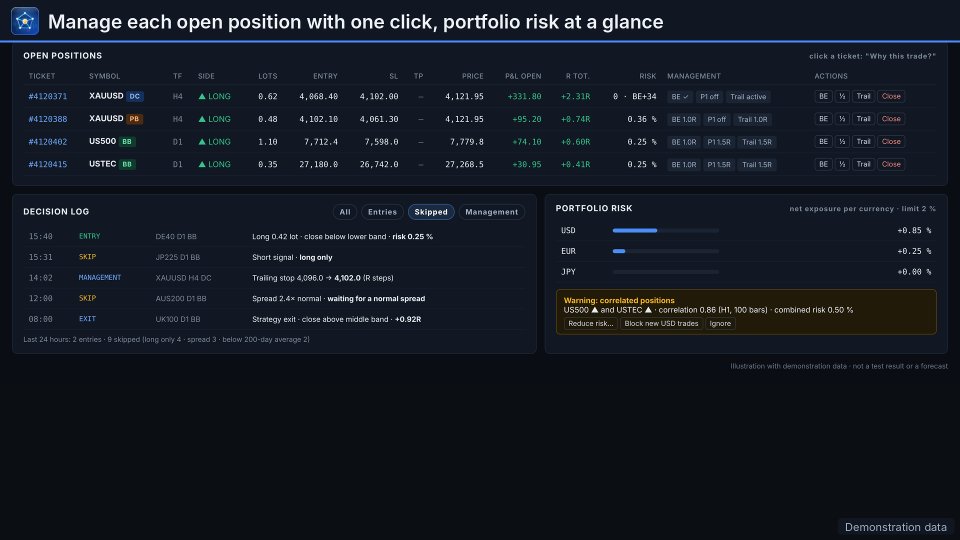Click 'Reduce risk...' in correlation warning
The height and width of the screenshot is (540, 960).
coord(590,324)
